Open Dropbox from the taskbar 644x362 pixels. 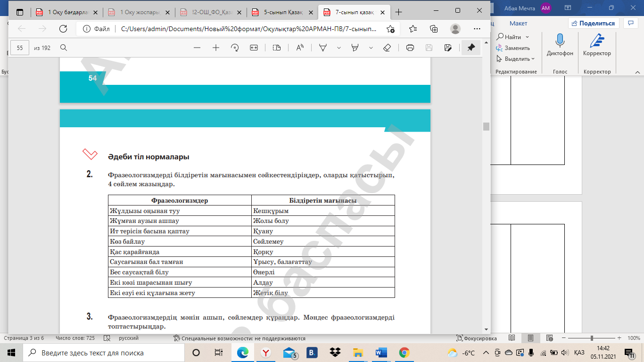(335, 353)
